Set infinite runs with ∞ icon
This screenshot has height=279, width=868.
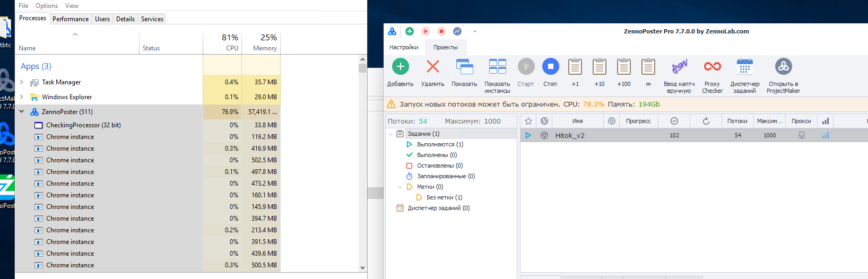pos(648,66)
